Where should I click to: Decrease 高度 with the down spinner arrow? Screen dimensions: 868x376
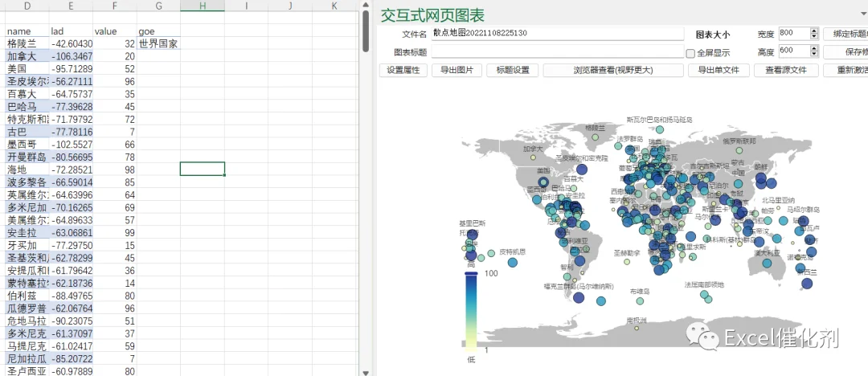click(813, 55)
